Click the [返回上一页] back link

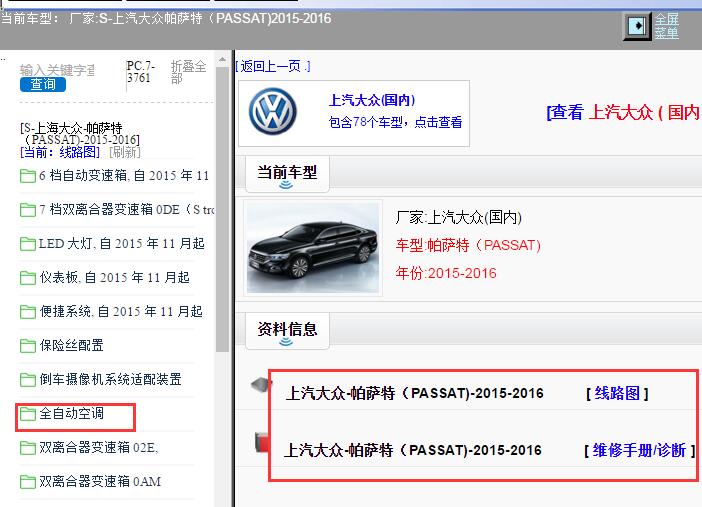[273, 67]
